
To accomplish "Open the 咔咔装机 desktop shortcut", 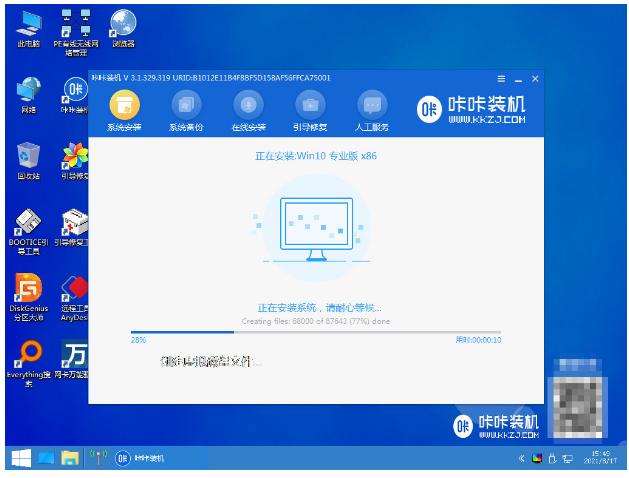I will click(x=75, y=95).
